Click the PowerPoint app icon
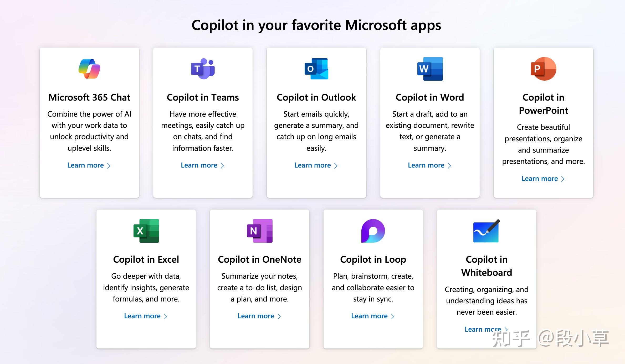Viewport: 625px width, 364px height. point(543,69)
